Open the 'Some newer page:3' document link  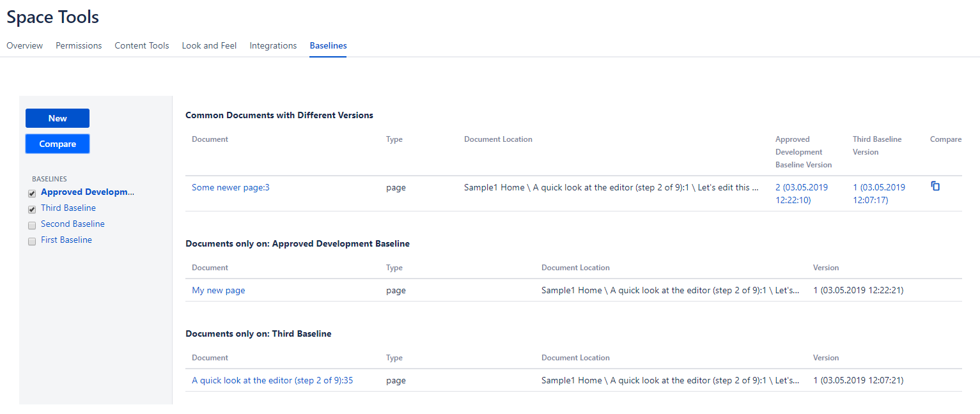click(231, 188)
